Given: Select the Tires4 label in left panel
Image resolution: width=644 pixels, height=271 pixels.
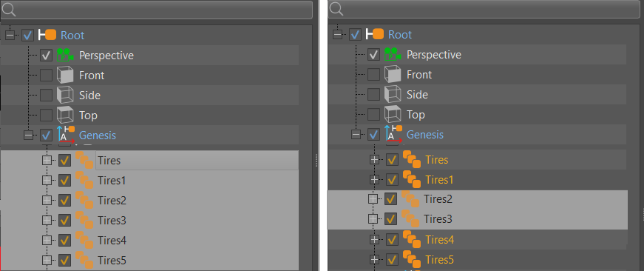Looking at the screenshot, I should click(112, 241).
